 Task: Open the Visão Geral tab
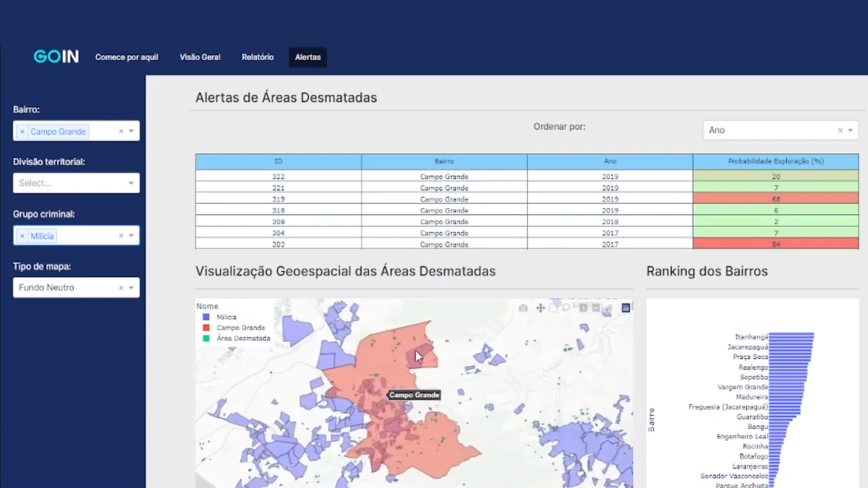pyautogui.click(x=200, y=57)
